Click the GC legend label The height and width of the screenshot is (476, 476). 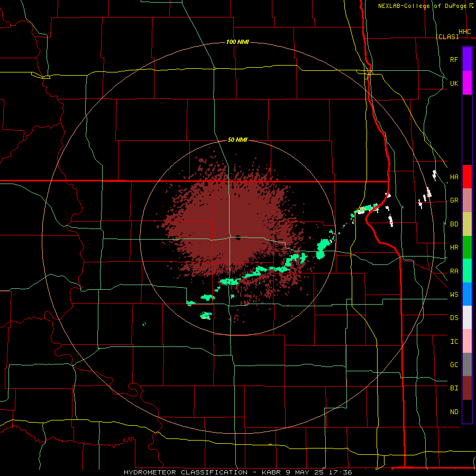coord(454,365)
